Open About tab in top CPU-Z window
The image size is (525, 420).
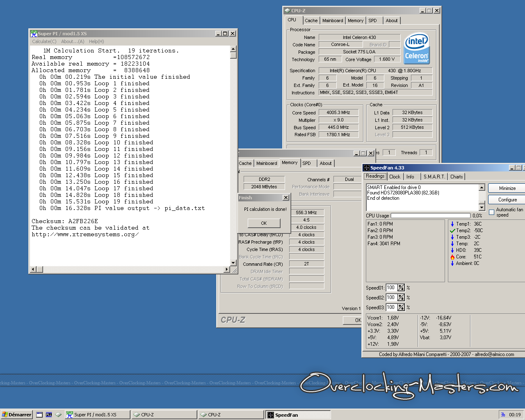392,21
